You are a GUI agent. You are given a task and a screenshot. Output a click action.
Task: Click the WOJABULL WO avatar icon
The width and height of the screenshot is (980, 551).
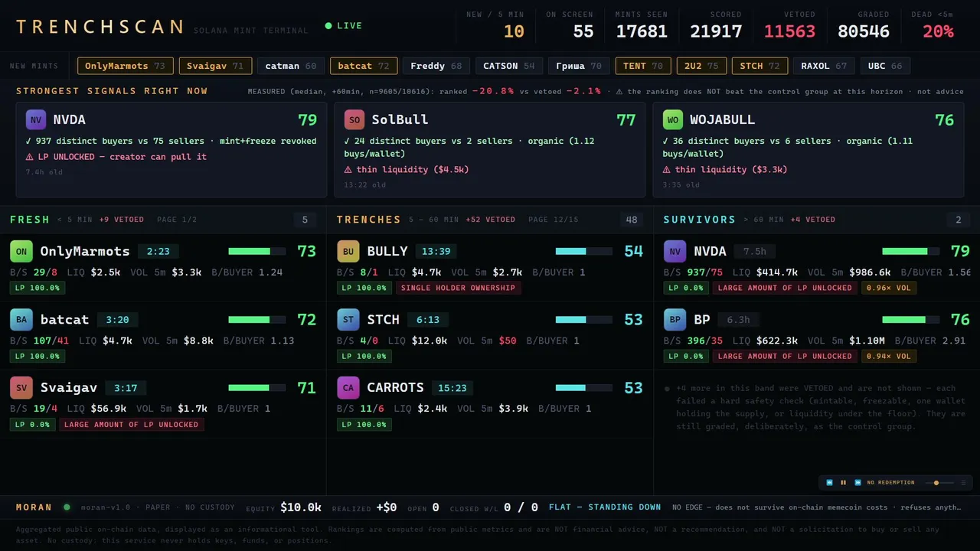(673, 119)
